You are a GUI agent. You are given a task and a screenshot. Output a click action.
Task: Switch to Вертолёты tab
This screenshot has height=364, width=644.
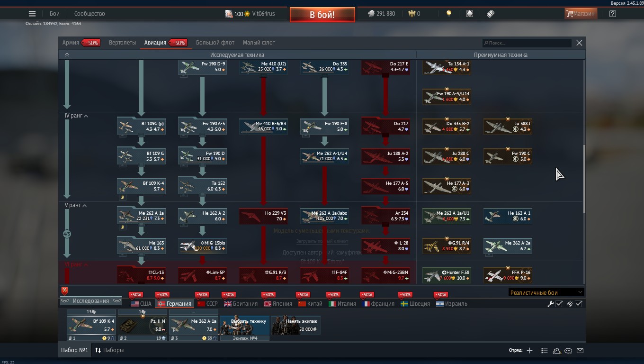122,43
